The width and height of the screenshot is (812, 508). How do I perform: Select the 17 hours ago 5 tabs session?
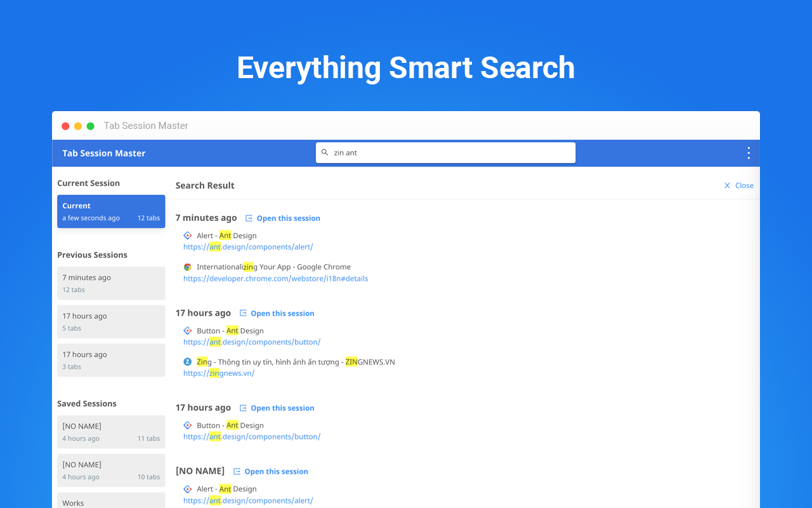pos(111,322)
